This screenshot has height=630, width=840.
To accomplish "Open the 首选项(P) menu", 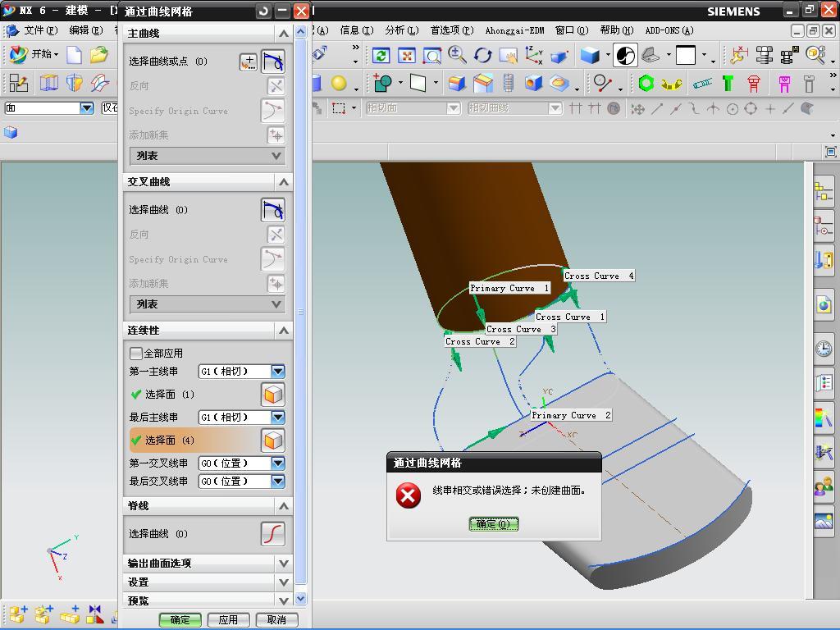I will click(x=452, y=30).
